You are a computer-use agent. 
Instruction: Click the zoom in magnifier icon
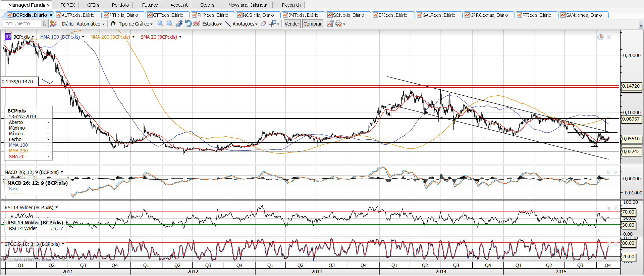click(160, 24)
